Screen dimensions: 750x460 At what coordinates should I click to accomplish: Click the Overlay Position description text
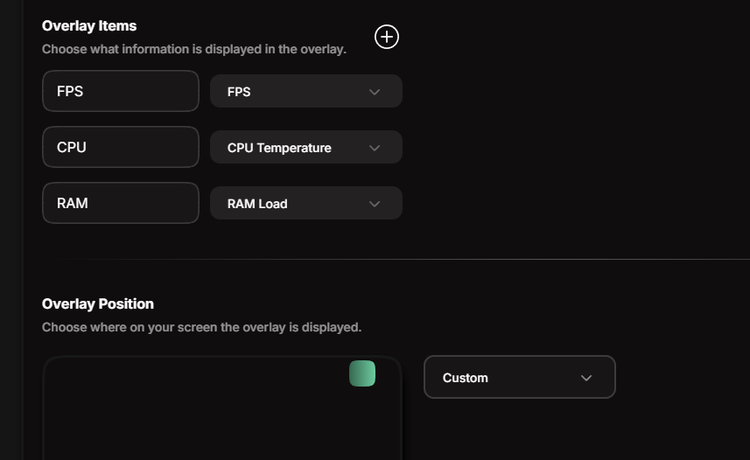(201, 327)
